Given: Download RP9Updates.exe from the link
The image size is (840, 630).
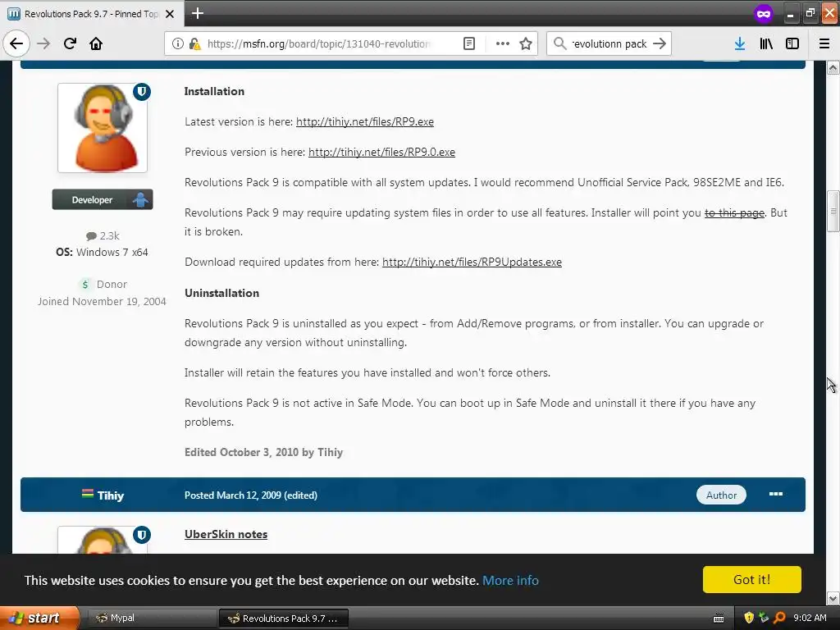Looking at the screenshot, I should point(472,262).
